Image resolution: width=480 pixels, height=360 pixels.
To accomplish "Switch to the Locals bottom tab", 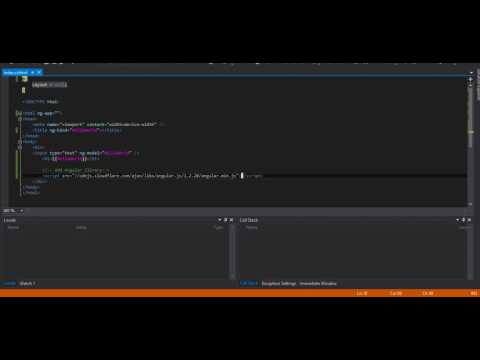I will click(9, 283).
